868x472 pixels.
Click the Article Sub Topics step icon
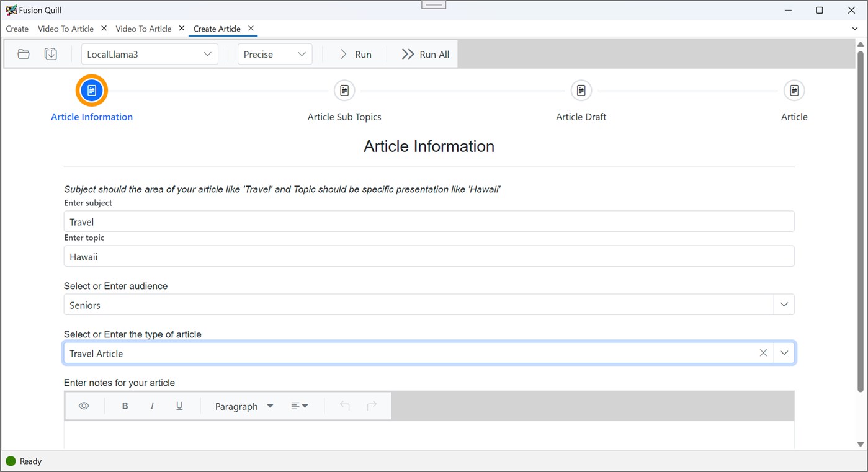[344, 90]
